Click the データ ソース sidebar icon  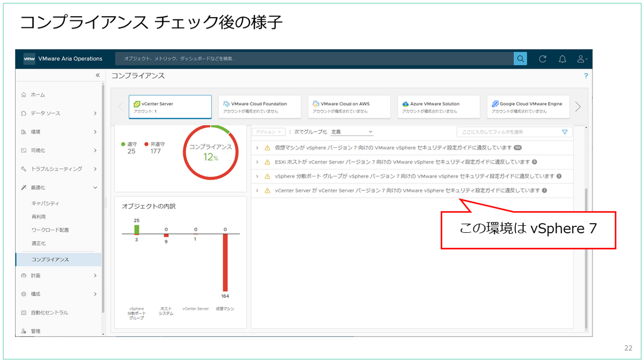tap(23, 113)
